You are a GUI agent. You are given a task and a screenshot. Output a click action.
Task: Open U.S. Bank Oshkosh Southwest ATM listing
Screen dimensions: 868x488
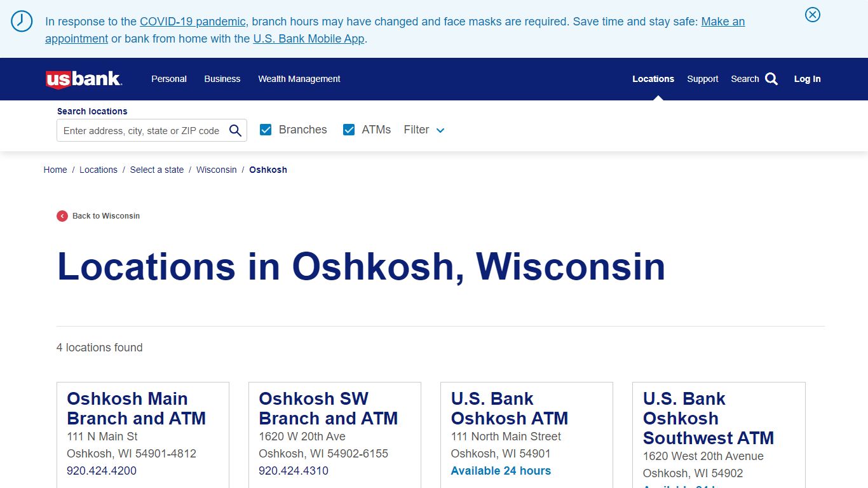pos(709,418)
